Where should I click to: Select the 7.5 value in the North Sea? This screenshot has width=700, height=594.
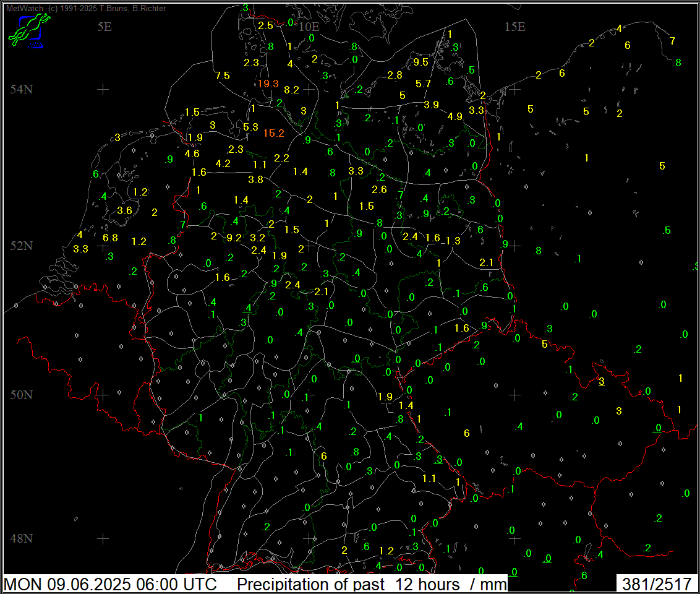click(223, 75)
